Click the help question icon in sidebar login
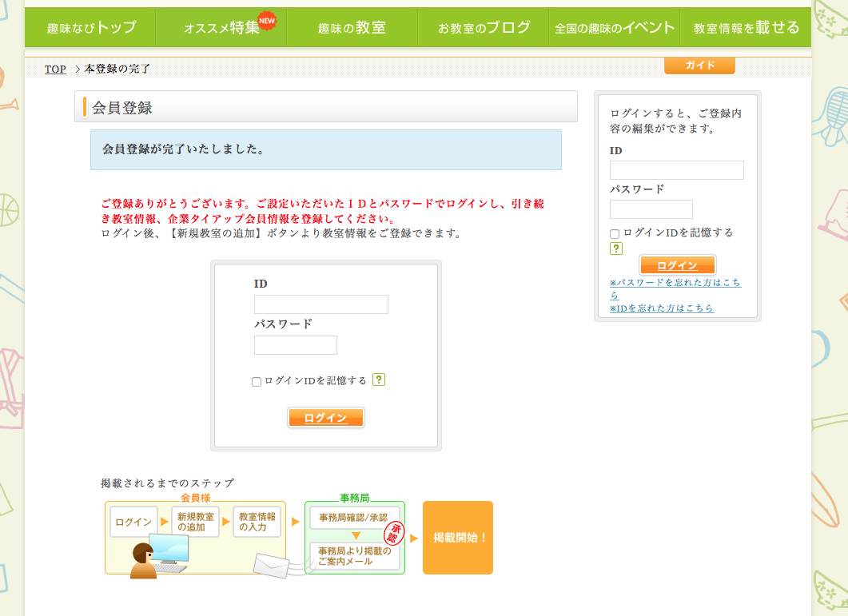The height and width of the screenshot is (616, 848). pos(616,248)
